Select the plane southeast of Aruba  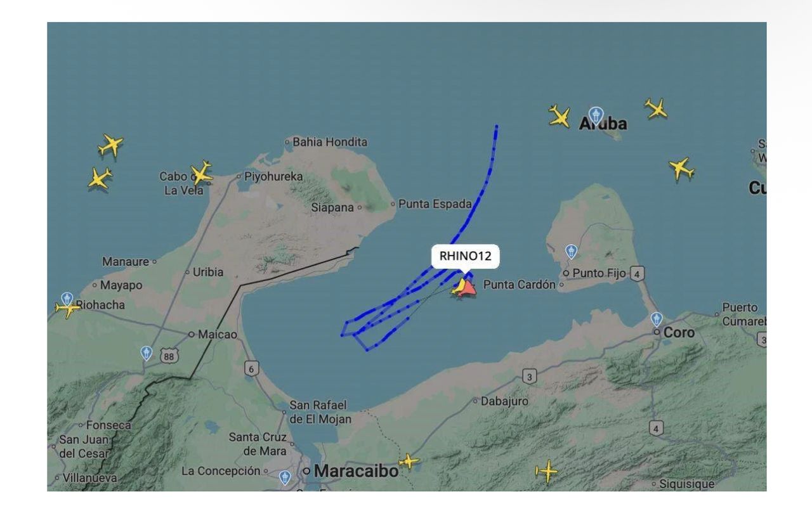pyautogui.click(x=681, y=169)
